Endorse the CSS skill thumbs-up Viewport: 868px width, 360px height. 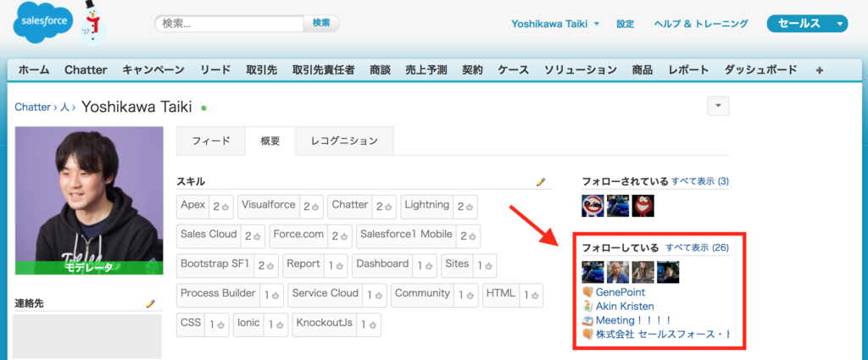(x=220, y=325)
